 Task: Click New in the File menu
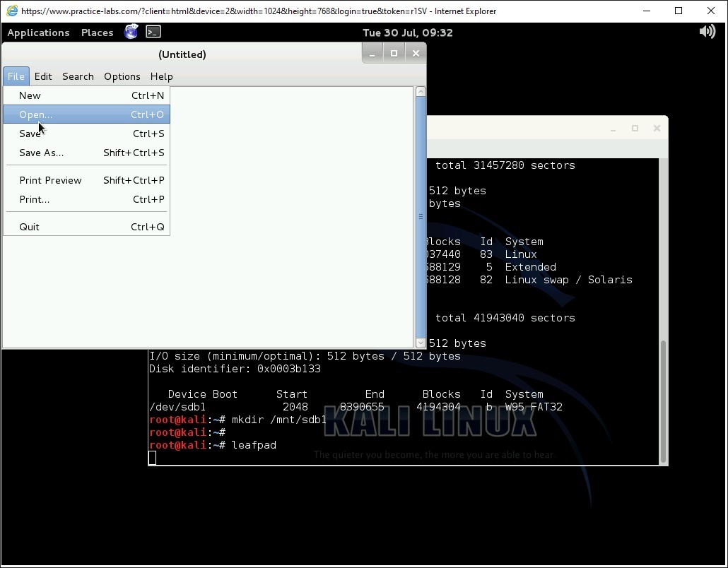tap(30, 95)
